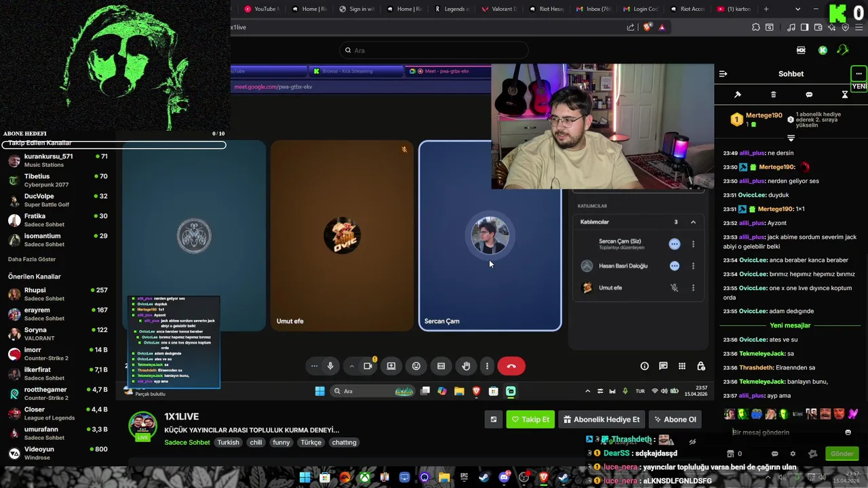Select the Turkish tag

tap(228, 443)
